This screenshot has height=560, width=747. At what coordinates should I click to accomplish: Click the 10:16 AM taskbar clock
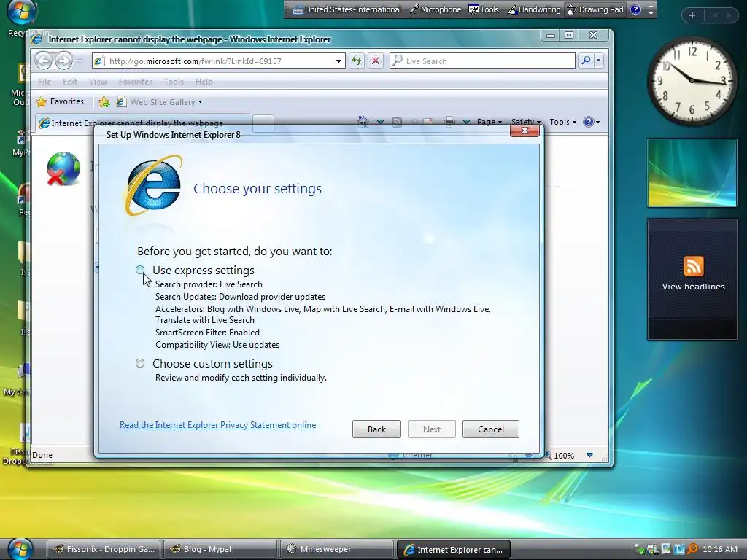pyautogui.click(x=720, y=549)
